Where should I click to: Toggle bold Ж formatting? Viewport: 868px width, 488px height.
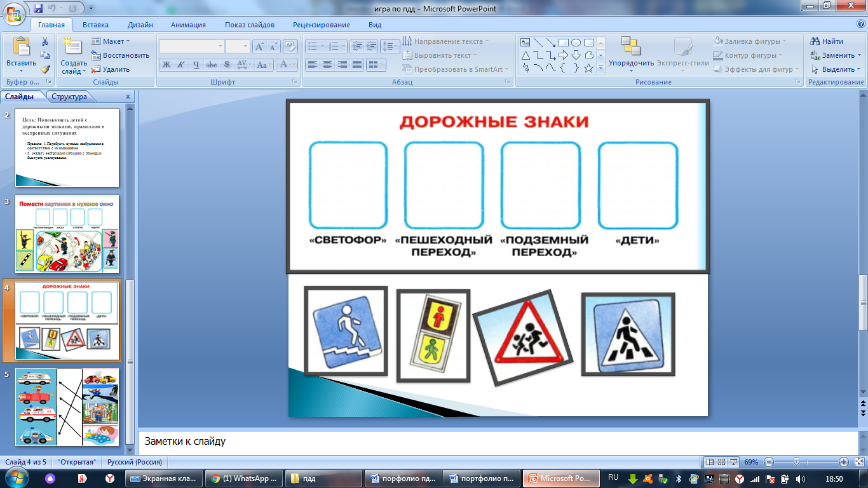[166, 64]
